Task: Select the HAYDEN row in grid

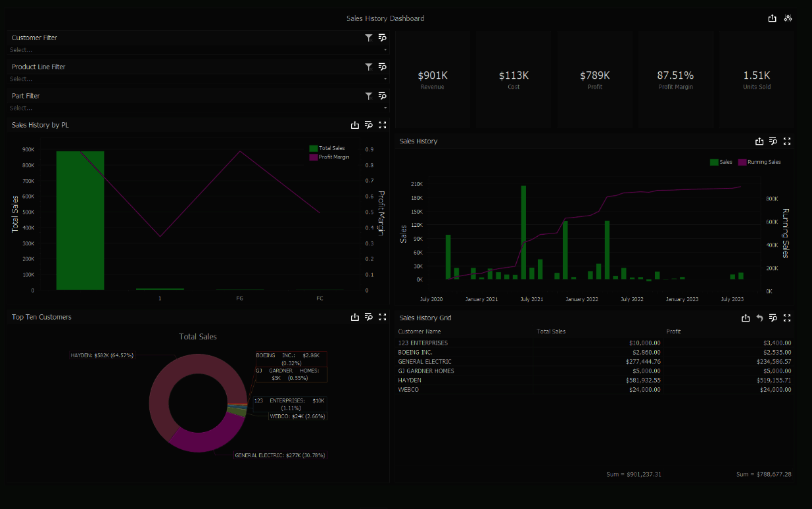Action: click(595, 380)
